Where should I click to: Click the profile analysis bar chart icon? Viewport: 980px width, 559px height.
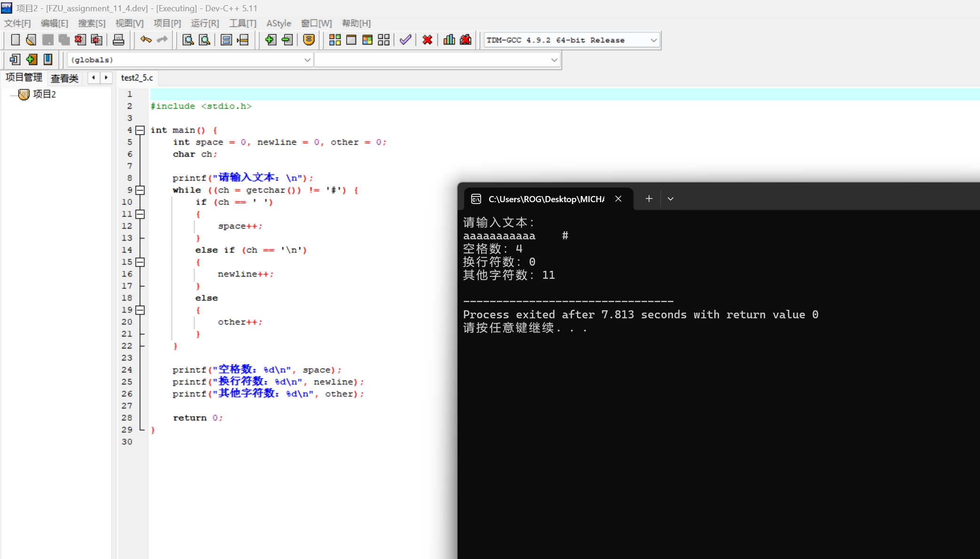pyautogui.click(x=449, y=40)
